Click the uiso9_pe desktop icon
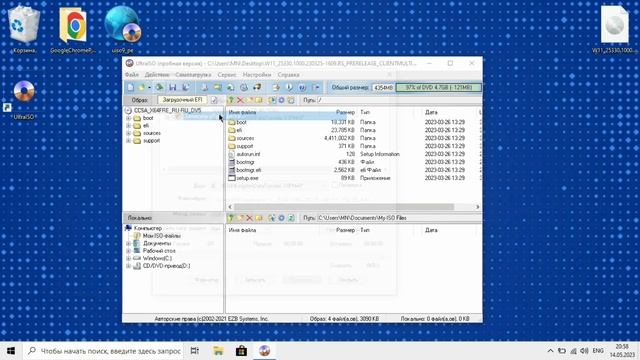Viewport: 640px width, 360px height. 122,29
